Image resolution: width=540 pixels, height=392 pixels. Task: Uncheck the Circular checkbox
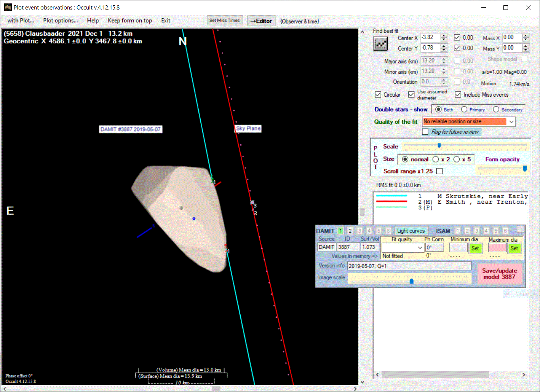[x=378, y=95]
